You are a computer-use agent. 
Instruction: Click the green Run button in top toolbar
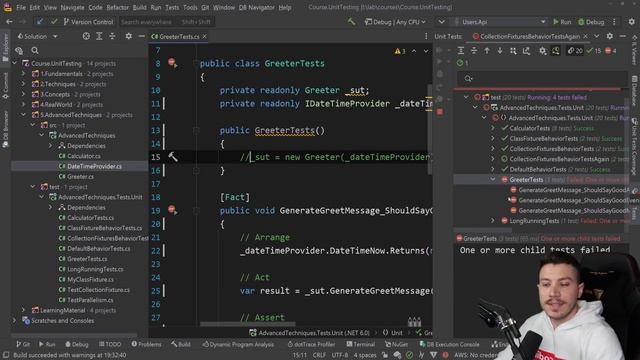pos(562,22)
